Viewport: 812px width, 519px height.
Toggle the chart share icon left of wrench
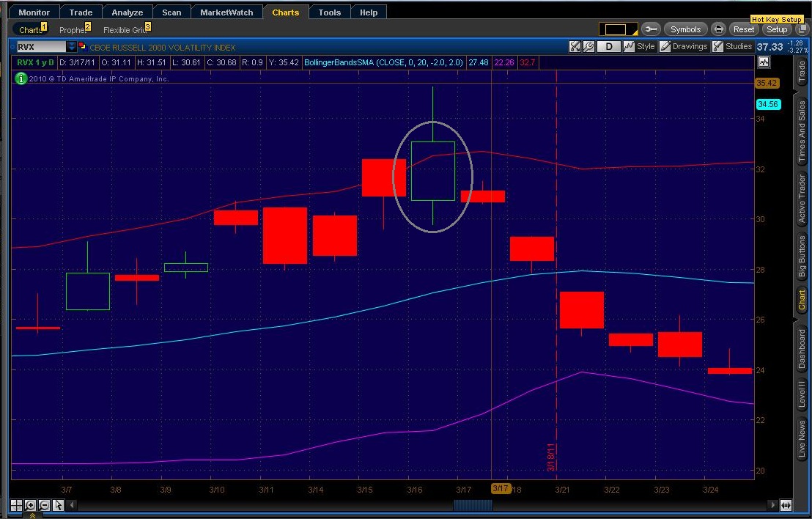(x=575, y=47)
